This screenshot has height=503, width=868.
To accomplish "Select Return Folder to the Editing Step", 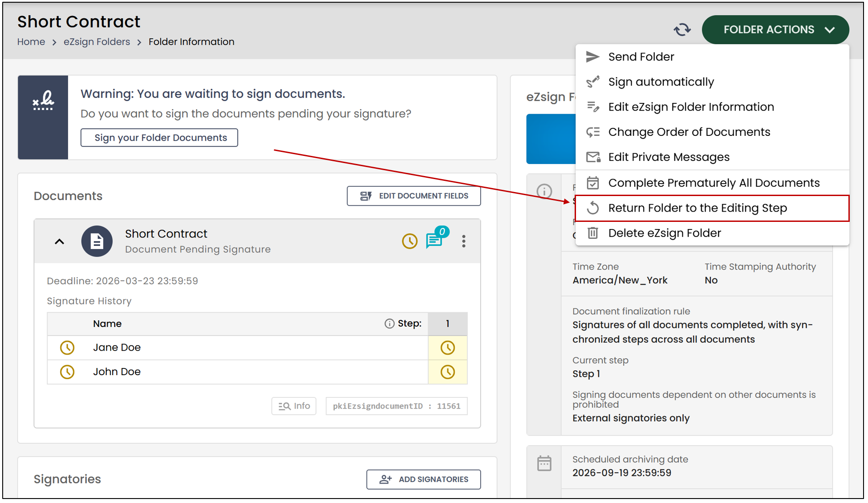I will 712,208.
